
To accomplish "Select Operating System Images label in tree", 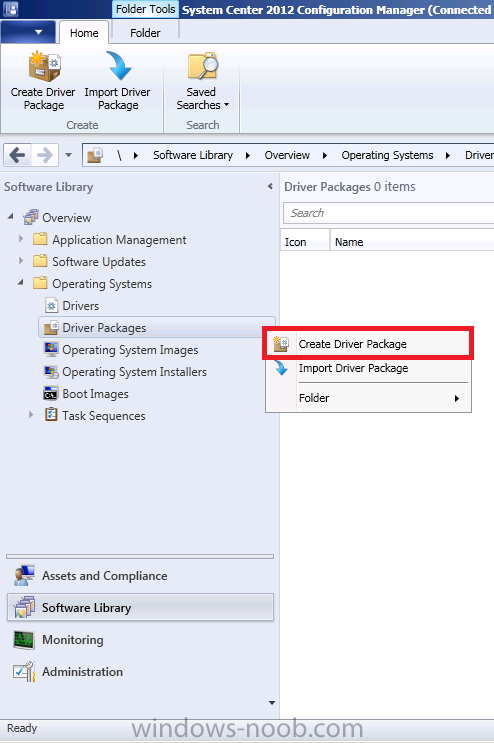I will pos(130,350).
